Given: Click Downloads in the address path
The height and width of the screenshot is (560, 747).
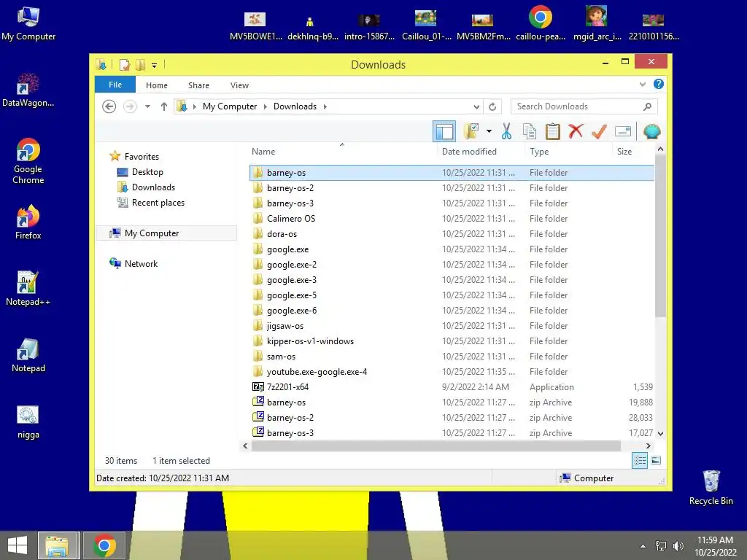Looking at the screenshot, I should pos(295,106).
